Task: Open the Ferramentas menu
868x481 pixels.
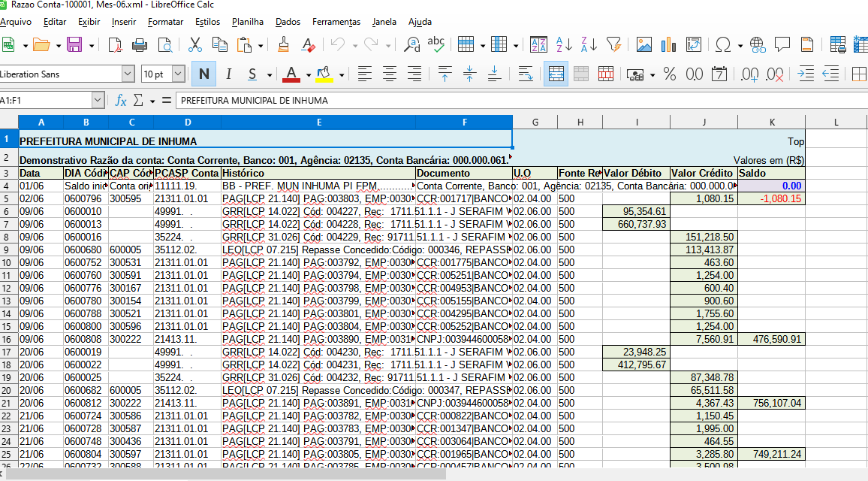Action: click(x=336, y=22)
